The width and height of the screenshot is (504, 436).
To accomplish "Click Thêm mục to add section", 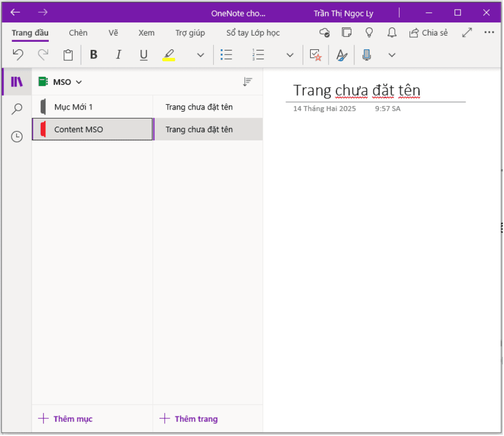I will coord(65,419).
